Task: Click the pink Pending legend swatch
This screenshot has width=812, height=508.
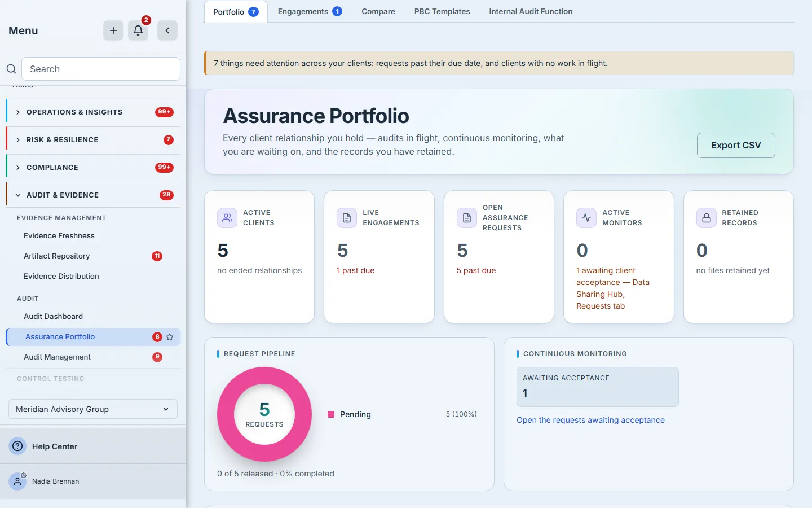Action: click(x=331, y=414)
